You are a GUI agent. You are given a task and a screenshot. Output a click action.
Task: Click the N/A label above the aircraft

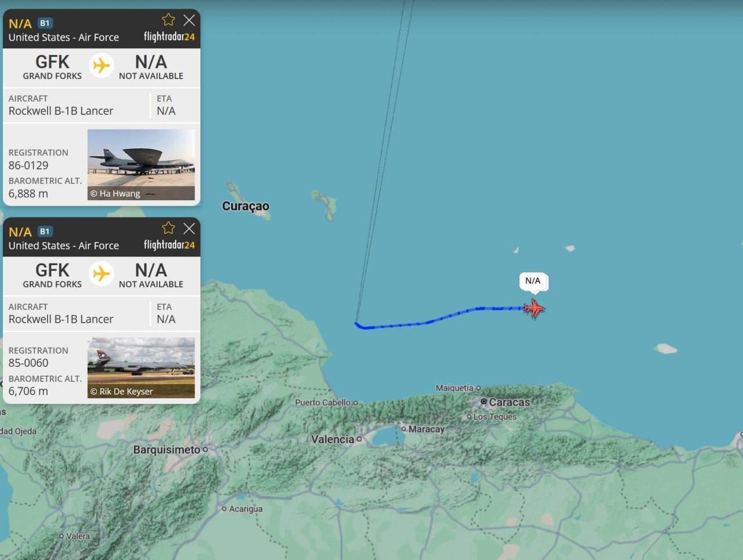click(533, 281)
